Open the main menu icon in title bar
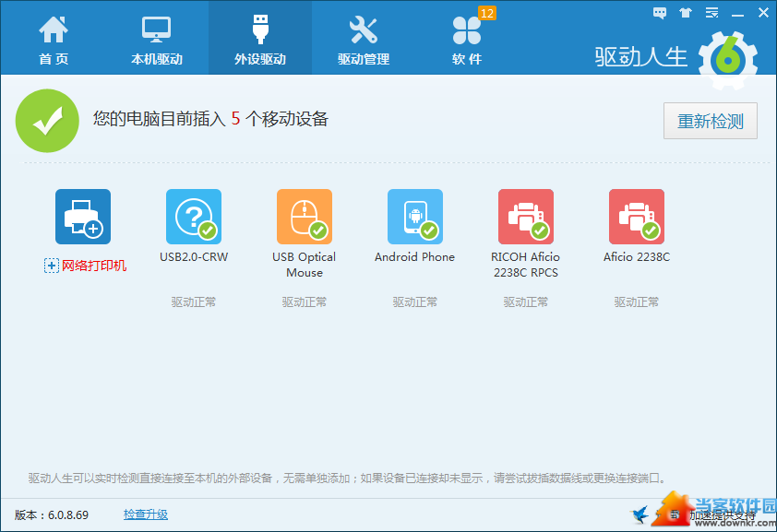777x532 pixels. coord(712,13)
